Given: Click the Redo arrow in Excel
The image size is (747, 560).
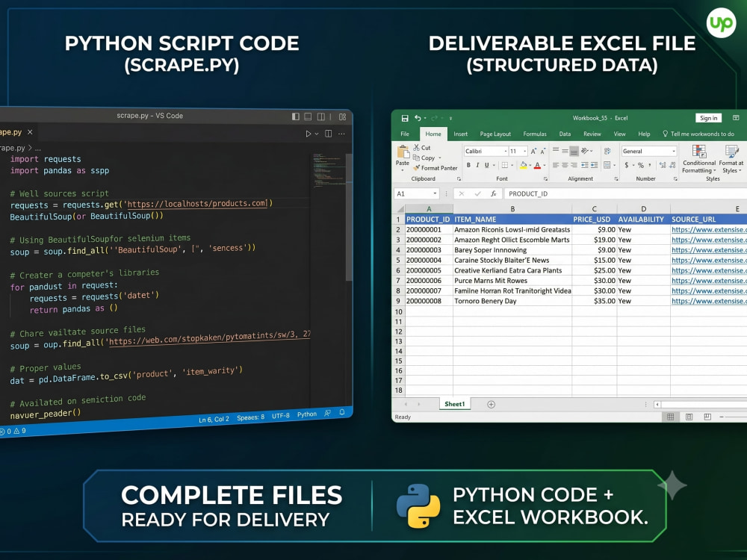Looking at the screenshot, I should click(x=434, y=118).
